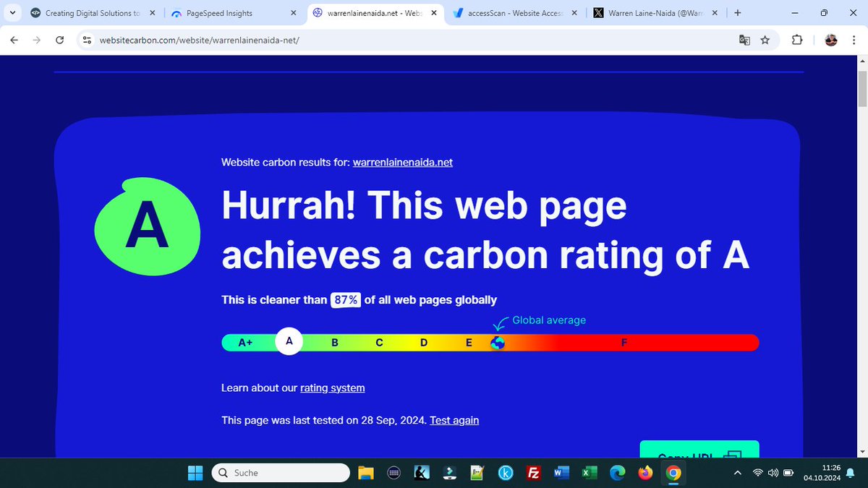The width and height of the screenshot is (868, 488).
Task: Open the notification bell in system tray
Action: click(849, 472)
